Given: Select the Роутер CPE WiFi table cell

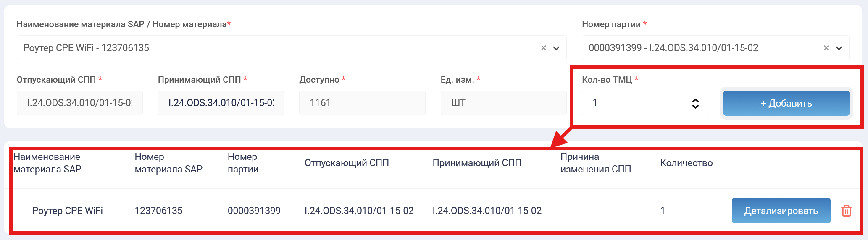Looking at the screenshot, I should (68, 211).
